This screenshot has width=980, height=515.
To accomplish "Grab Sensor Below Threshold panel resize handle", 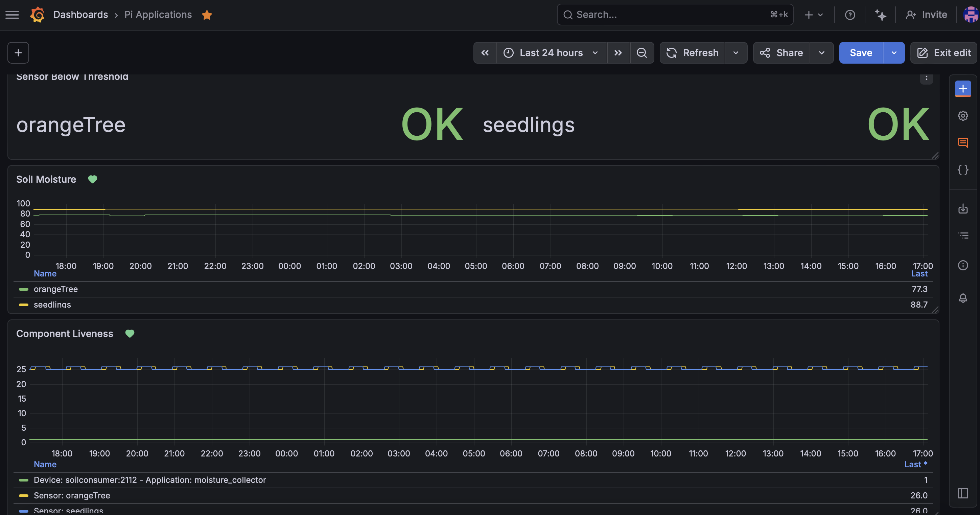I will (x=935, y=155).
